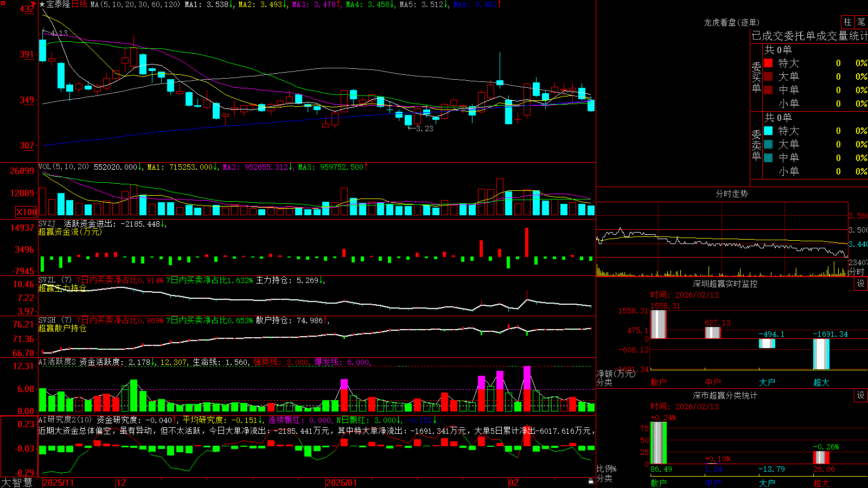This screenshot has width=868, height=488.
Task: Click the 时间: 2026/02/13 in 实时监控
Action: (x=685, y=295)
